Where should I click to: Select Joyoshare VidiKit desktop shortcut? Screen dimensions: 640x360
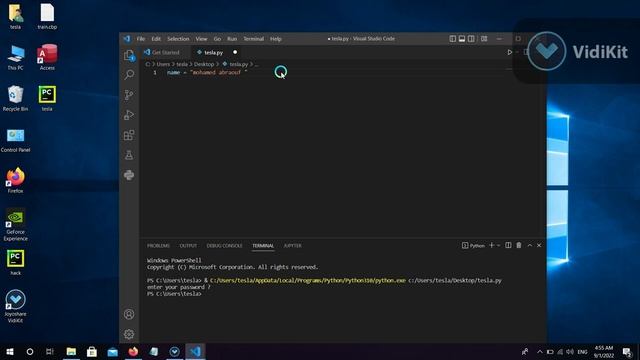tap(16, 307)
